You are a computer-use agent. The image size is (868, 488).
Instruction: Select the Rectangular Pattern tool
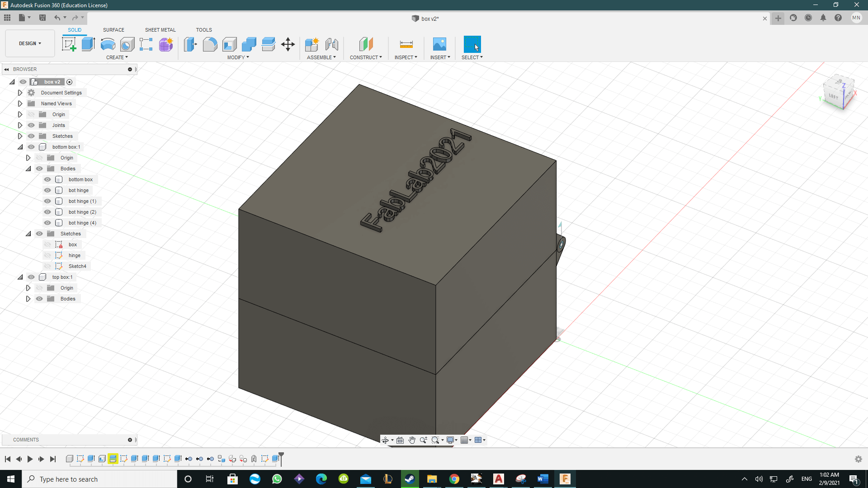pos(146,44)
